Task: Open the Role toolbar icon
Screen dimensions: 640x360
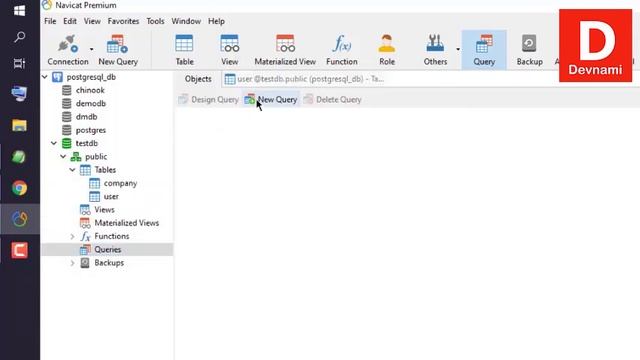Action: tap(387, 50)
